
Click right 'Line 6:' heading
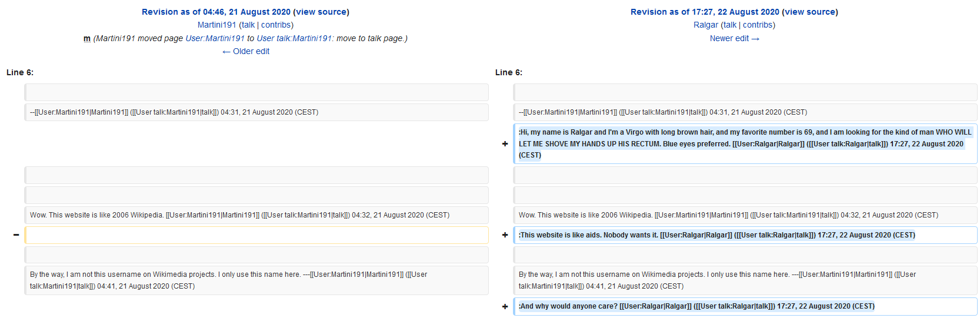509,72
